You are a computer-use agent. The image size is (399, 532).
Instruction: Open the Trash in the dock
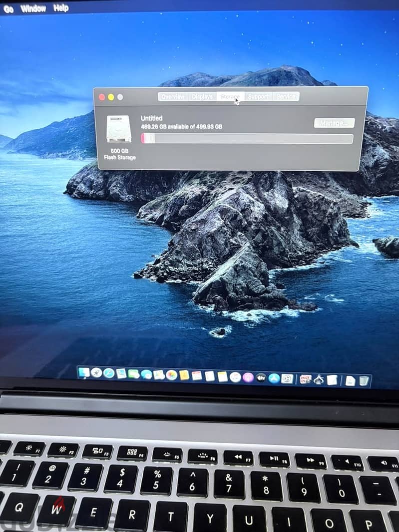(x=364, y=381)
